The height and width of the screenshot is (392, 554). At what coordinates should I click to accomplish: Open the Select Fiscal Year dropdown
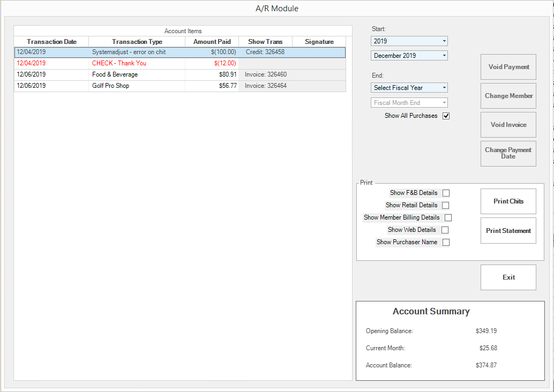pos(409,88)
